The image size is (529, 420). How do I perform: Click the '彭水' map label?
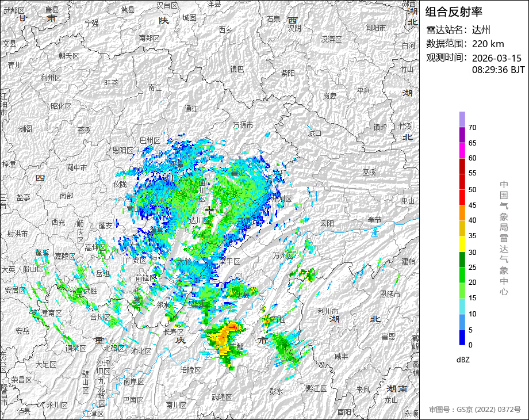(276, 391)
